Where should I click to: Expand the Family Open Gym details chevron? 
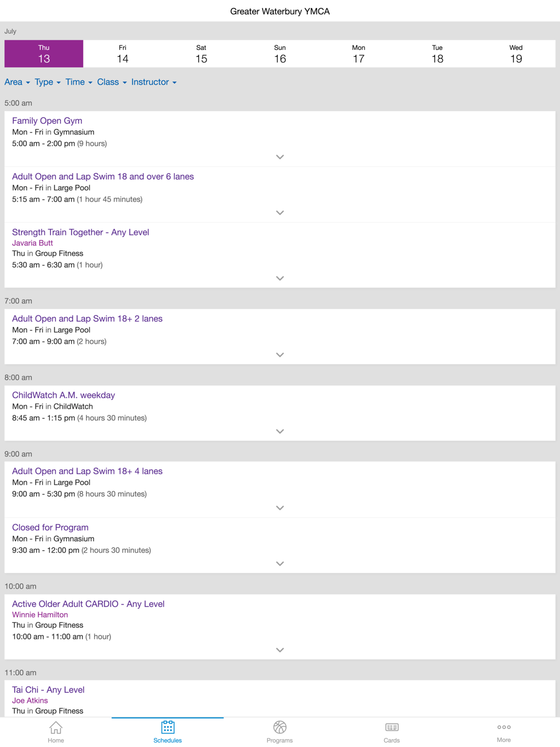coord(280,157)
